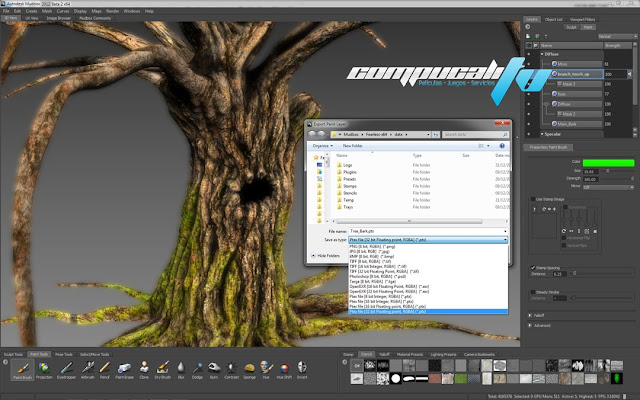Switch layers to Paint mode
Viewport: 640px width, 400px height.
tap(588, 27)
